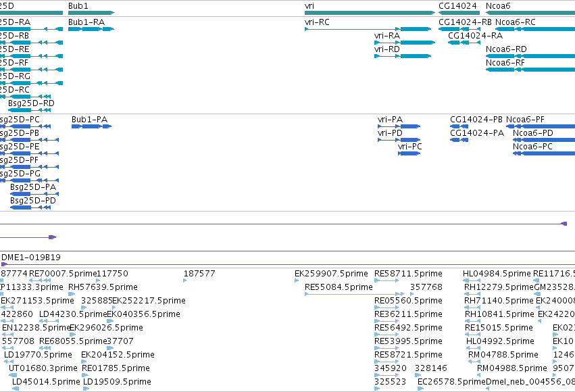Click the RE55084.5prime EST

click(354, 294)
